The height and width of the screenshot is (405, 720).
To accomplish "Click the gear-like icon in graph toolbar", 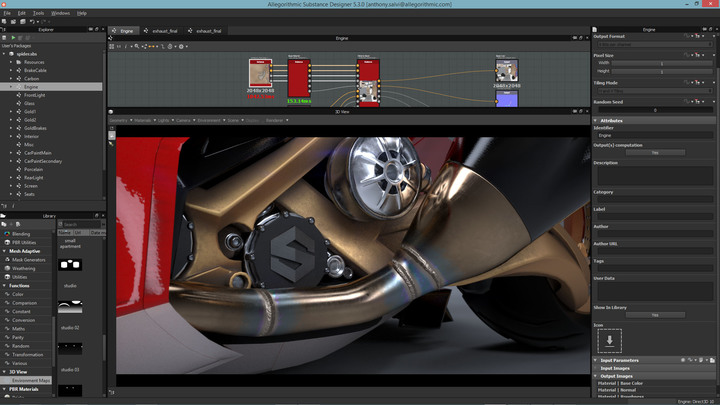I will 181,46.
